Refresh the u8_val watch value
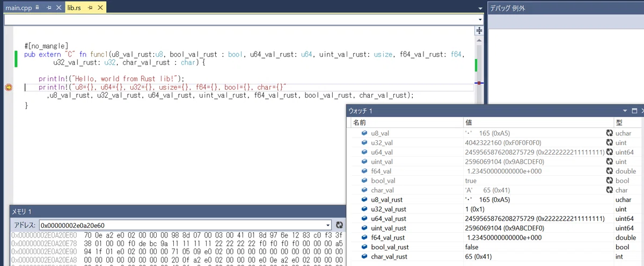Image resolution: width=644 pixels, height=266 pixels. coord(609,133)
